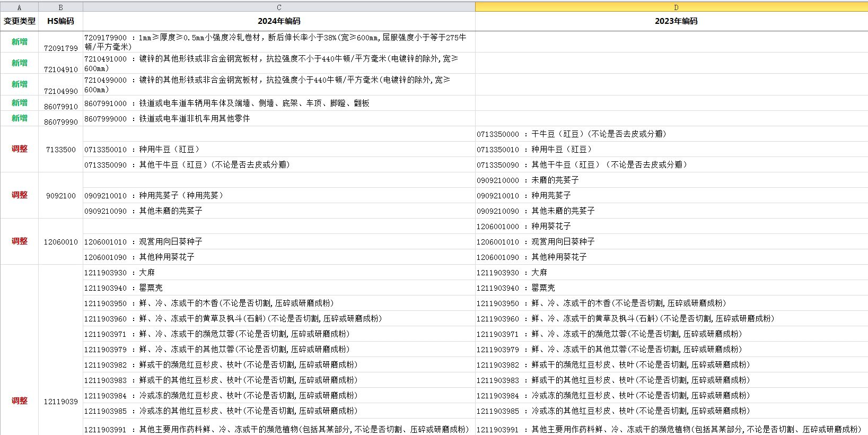This screenshot has width=868, height=435.
Task: Select the column C header
Action: click(x=279, y=7)
